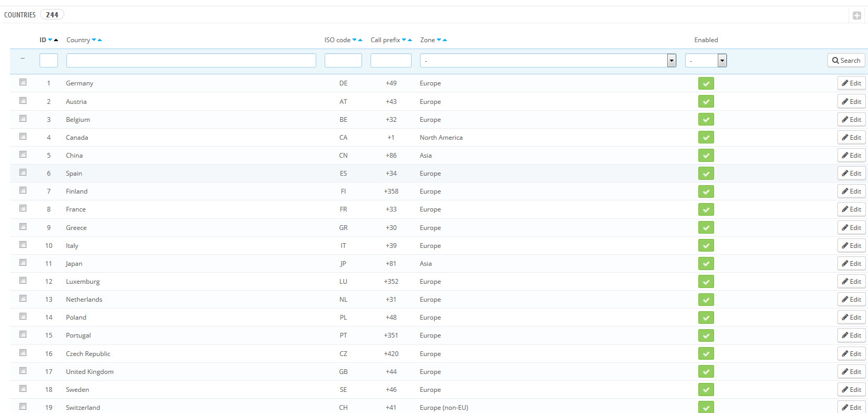Sort Zone column descending arrow

click(439, 40)
